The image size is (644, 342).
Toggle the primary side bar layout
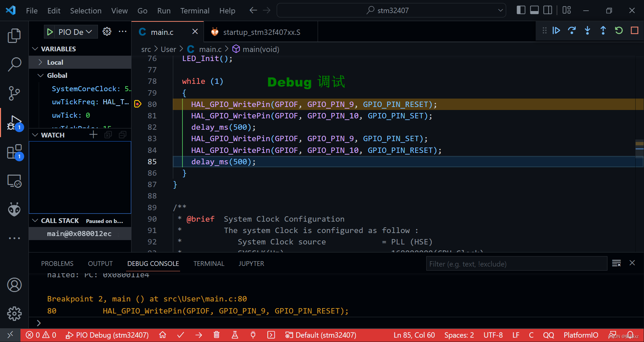pos(521,10)
